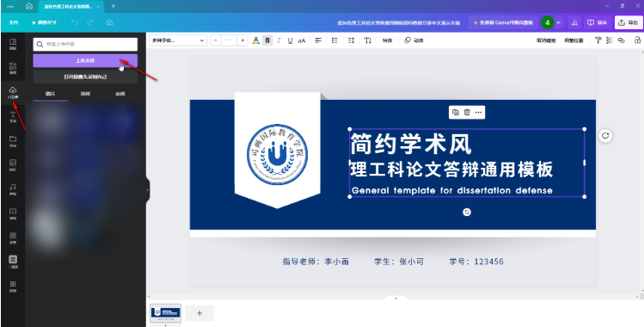Click the purple Upload files button
This screenshot has height=327, width=644.
(85, 60)
